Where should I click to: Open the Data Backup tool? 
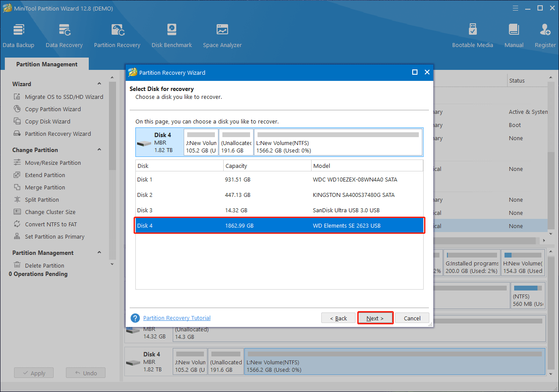click(18, 36)
